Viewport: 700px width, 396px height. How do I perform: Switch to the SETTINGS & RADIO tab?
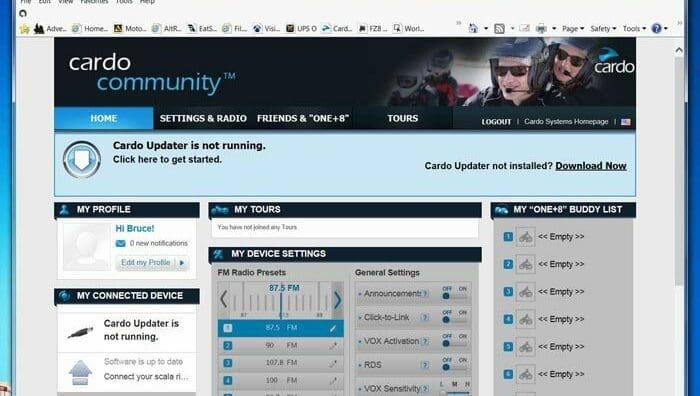pos(203,118)
